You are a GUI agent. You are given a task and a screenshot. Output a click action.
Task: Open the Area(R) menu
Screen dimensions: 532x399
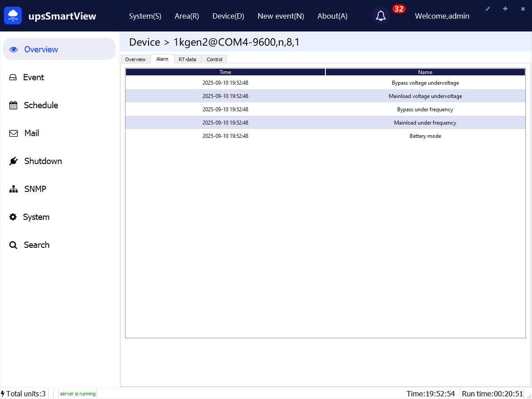pyautogui.click(x=187, y=16)
